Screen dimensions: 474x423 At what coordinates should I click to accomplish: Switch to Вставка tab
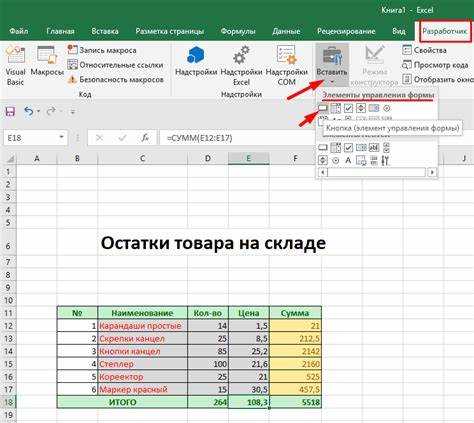click(105, 31)
